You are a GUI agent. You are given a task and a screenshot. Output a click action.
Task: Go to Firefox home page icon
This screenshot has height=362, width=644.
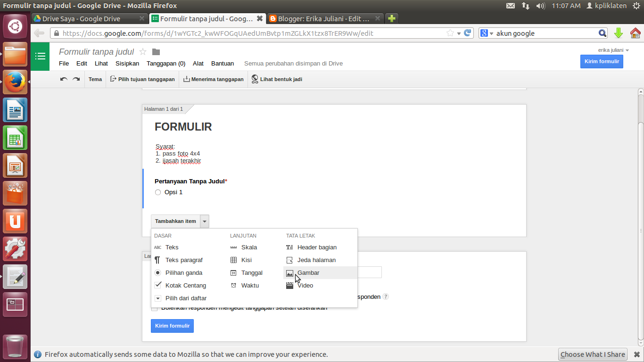pos(635,33)
